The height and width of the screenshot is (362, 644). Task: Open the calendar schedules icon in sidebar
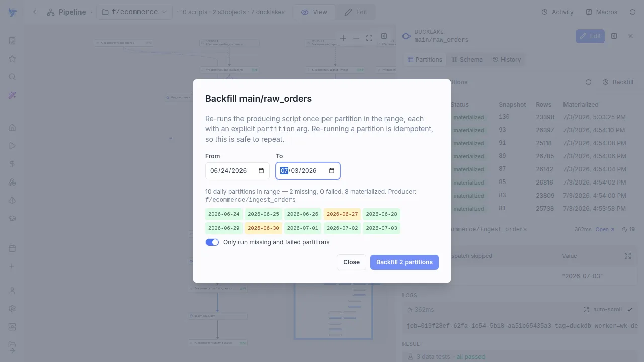point(13,248)
